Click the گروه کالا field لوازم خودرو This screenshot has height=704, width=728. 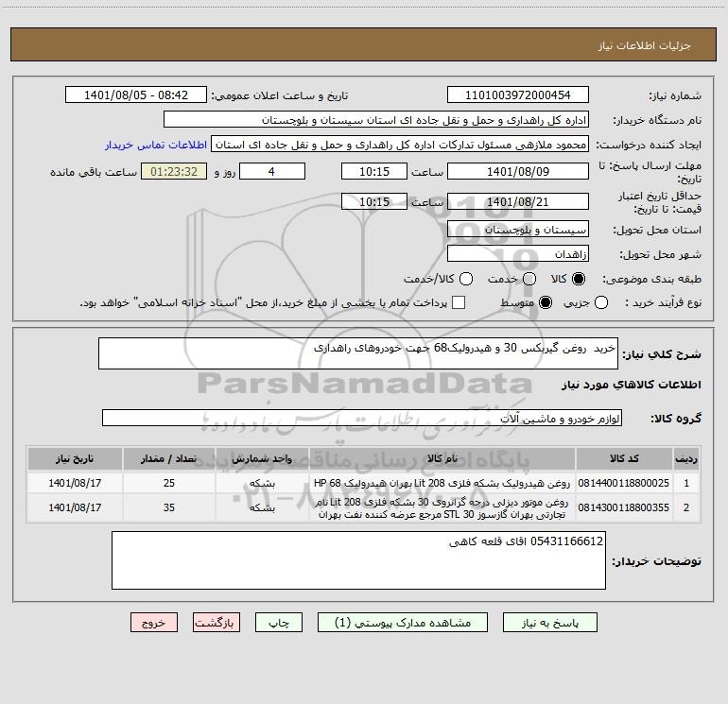[362, 418]
